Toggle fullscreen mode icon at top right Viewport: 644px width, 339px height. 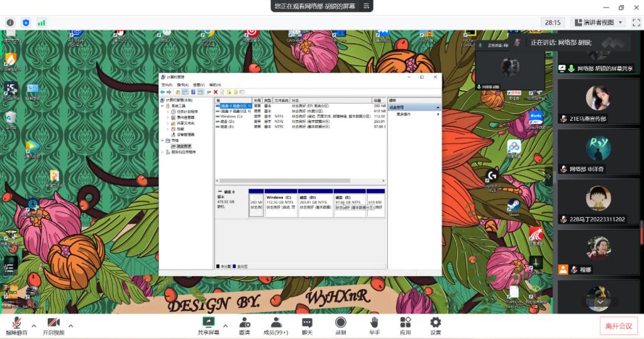click(x=636, y=22)
